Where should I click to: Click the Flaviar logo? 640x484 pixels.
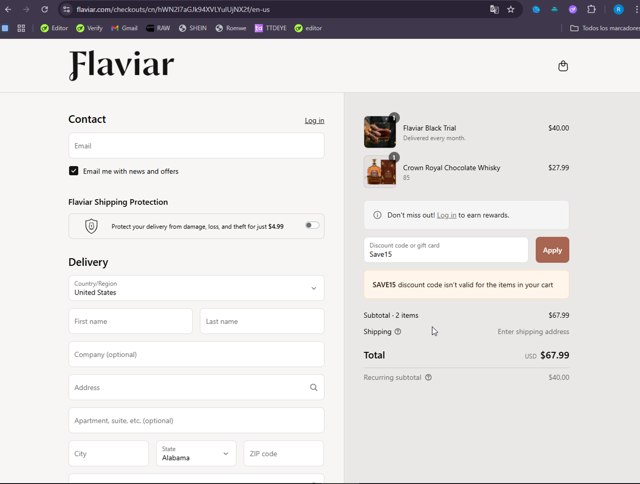[122, 64]
